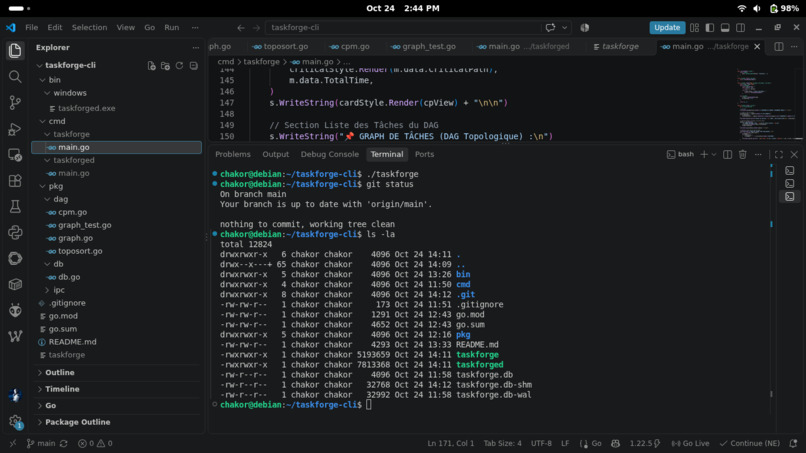The width and height of the screenshot is (806, 453).
Task: Create a new terminal with plus icon
Action: [x=704, y=154]
